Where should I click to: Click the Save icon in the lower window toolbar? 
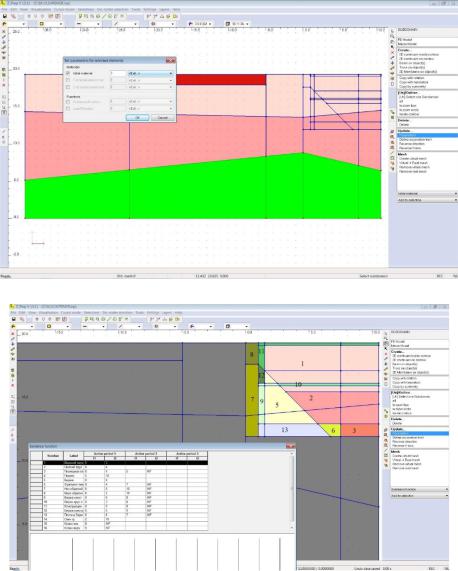point(14,319)
